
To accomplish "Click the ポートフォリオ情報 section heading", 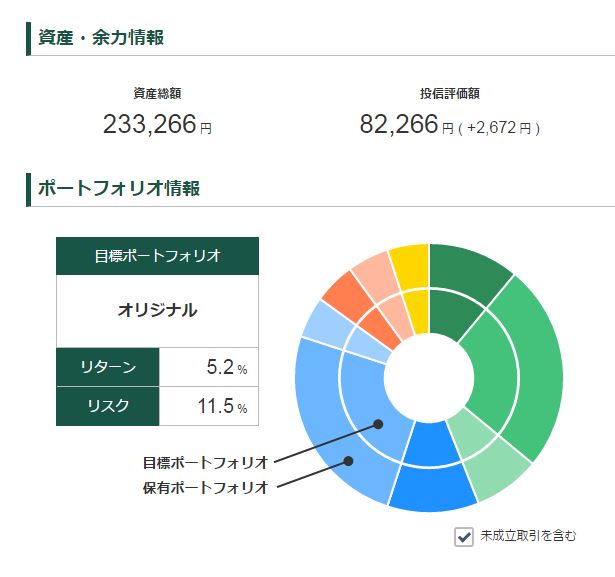I will [119, 189].
